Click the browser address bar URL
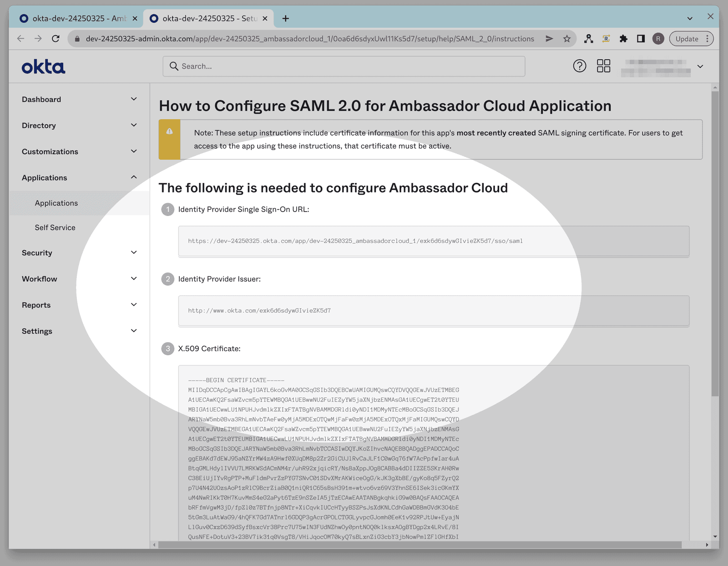The image size is (728, 566). (310, 39)
